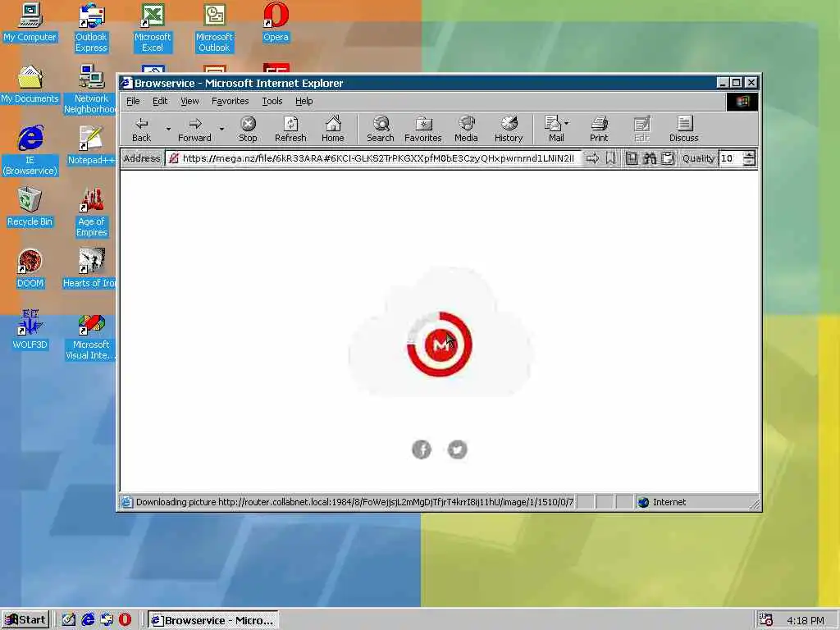
Task: Open the View menu
Action: point(189,101)
